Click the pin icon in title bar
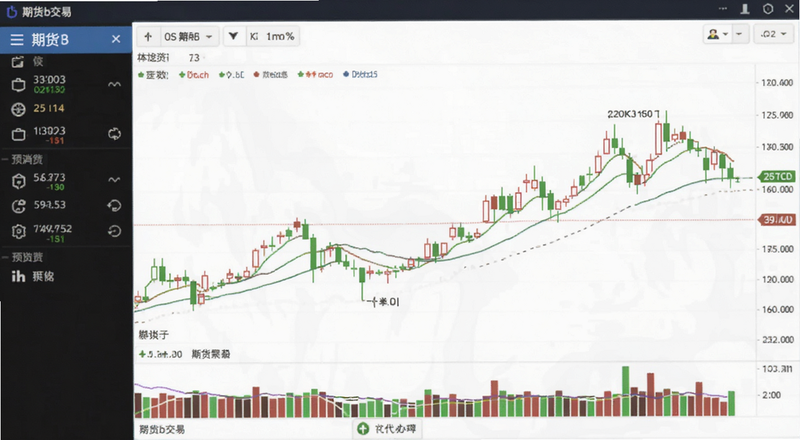This screenshot has width=800, height=440. click(745, 9)
